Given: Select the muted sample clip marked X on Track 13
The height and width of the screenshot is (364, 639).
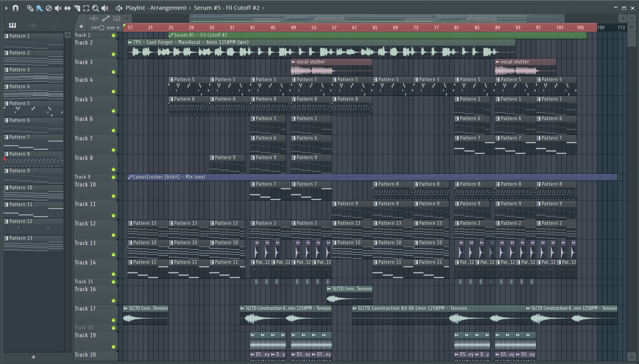Looking at the screenshot, I should click(492, 249).
